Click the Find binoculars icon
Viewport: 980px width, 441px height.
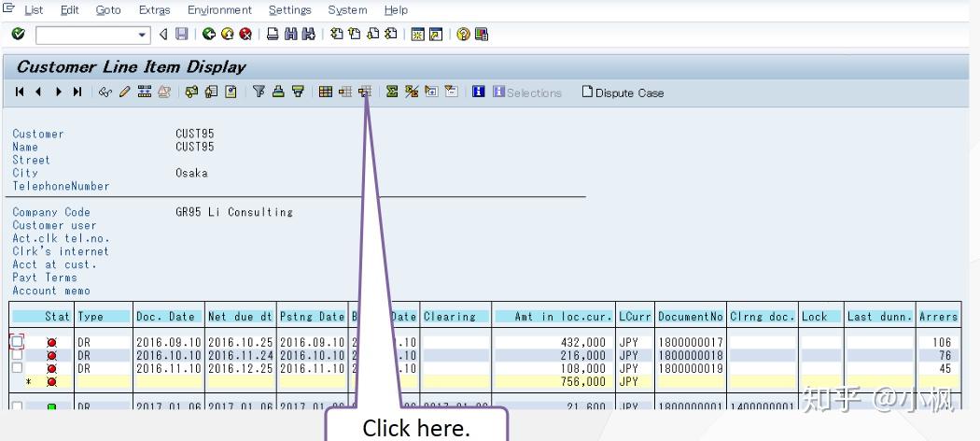(x=290, y=34)
